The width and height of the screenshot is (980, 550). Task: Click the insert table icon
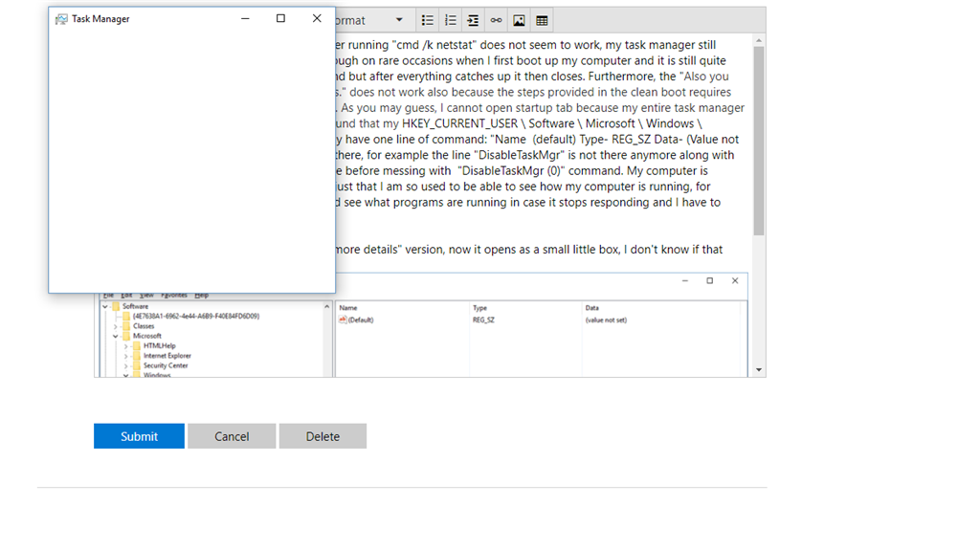542,20
